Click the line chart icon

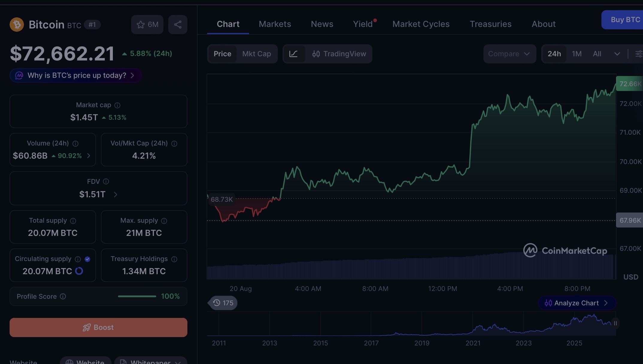pos(293,54)
